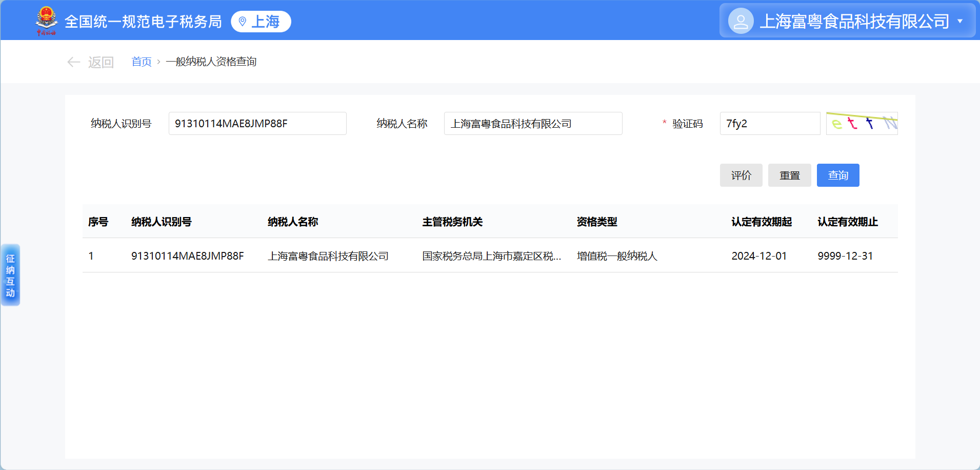Click the 返回 back text

101,62
